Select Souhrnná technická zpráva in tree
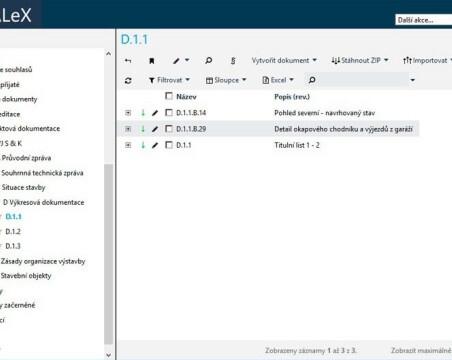The image size is (452, 360). click(42, 173)
